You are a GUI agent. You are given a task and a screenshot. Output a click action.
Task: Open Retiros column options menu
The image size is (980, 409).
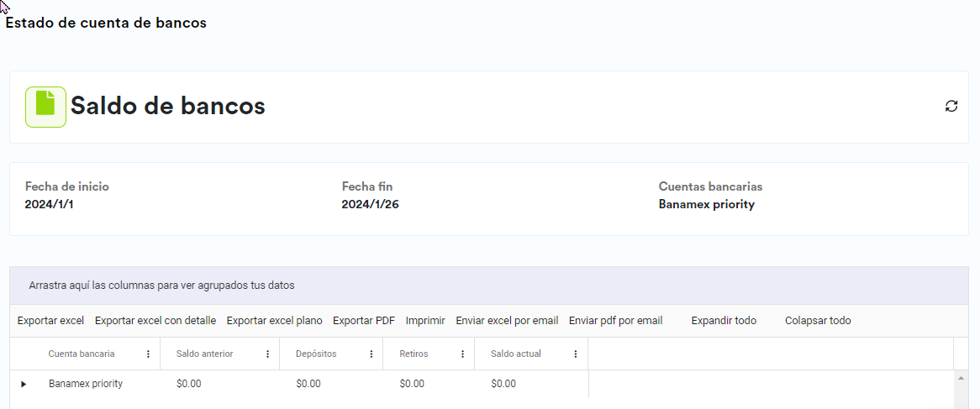point(463,354)
